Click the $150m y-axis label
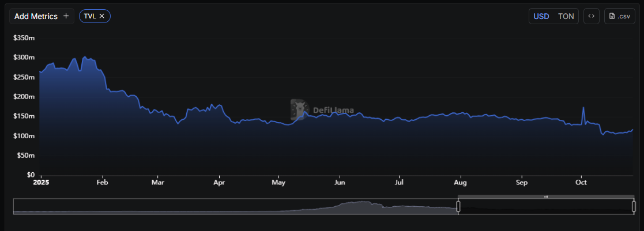 24,116
